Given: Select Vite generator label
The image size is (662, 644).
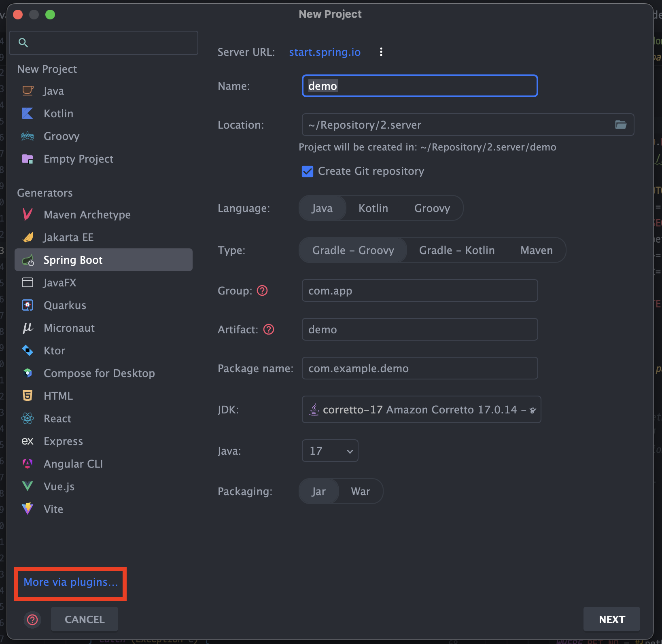Looking at the screenshot, I should click(x=53, y=509).
